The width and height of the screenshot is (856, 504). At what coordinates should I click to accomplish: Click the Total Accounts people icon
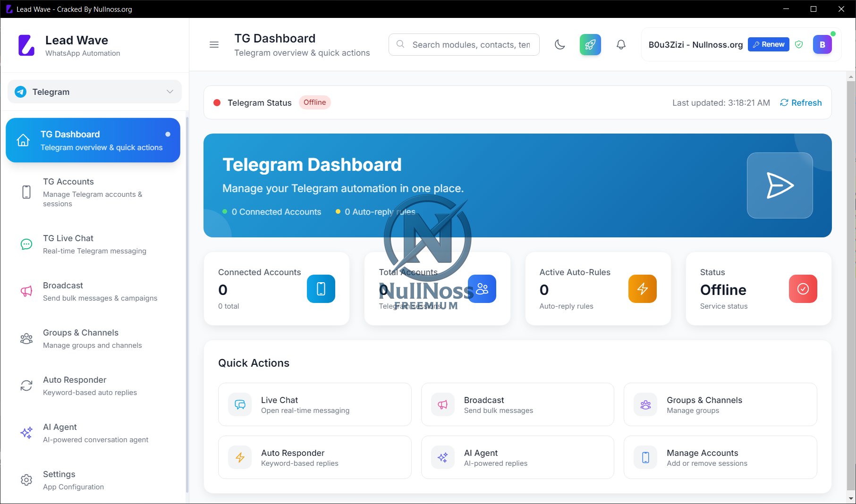482,289
